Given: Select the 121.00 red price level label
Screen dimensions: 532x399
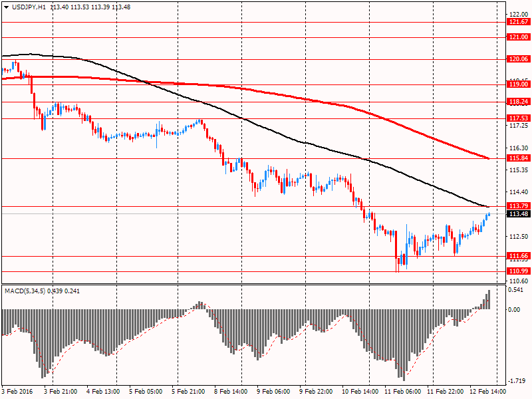Looking at the screenshot, I should pyautogui.click(x=519, y=37).
